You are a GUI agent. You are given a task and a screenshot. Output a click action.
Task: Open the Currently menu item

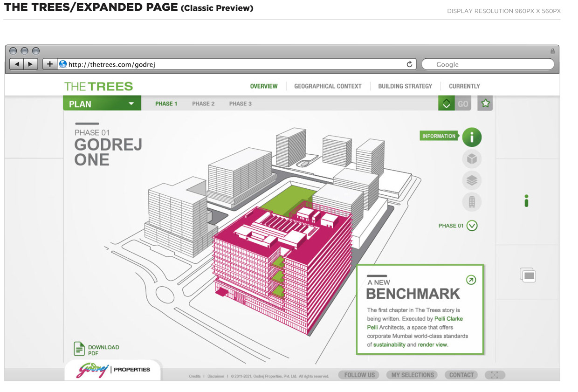[464, 86]
